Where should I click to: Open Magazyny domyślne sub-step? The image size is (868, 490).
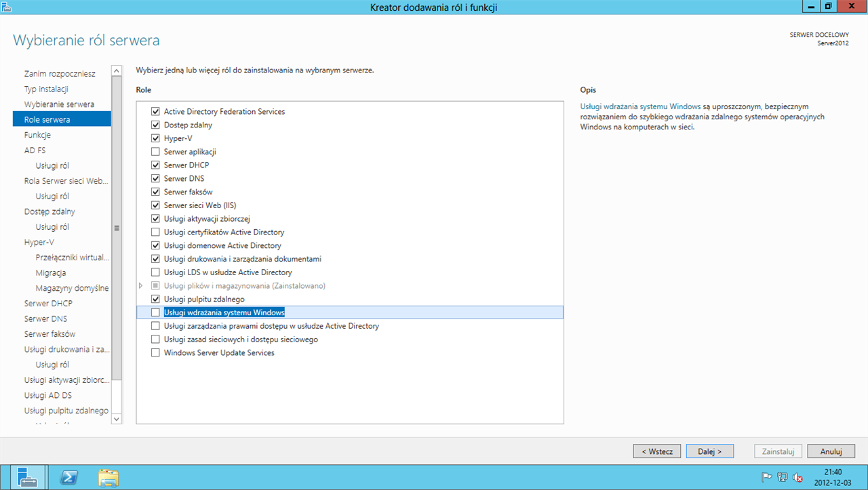click(x=72, y=288)
